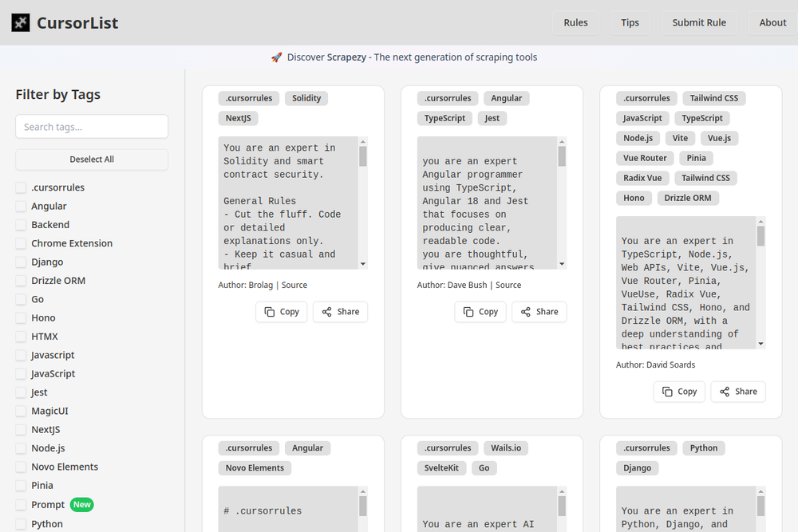Toggle the Hono tag checkbox
The image size is (798, 532).
pos(21,318)
